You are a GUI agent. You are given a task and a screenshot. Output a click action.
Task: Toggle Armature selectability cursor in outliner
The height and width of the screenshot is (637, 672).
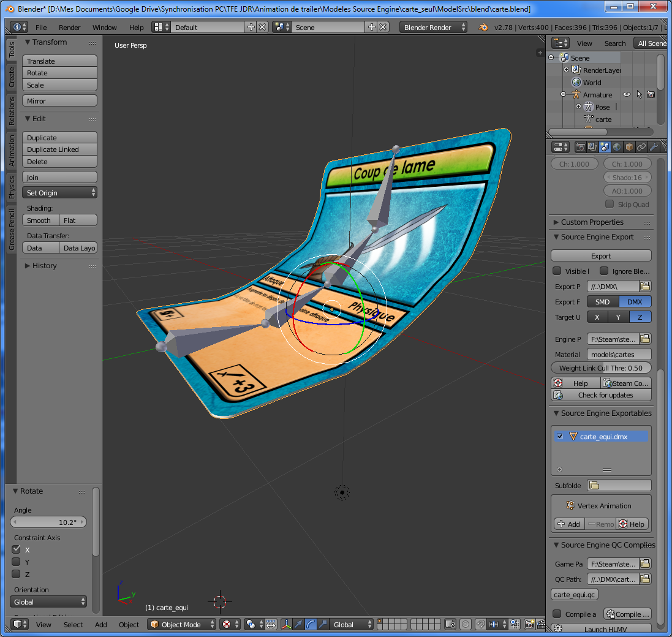639,95
